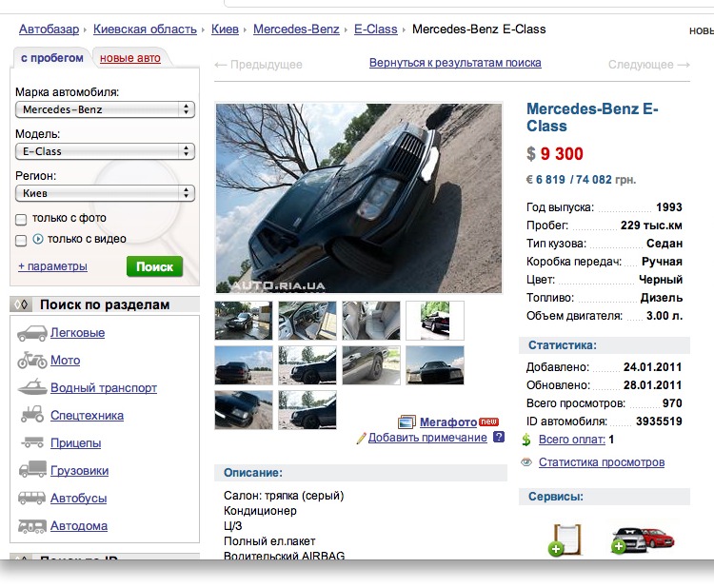Open the Легковые cars category icon
The width and height of the screenshot is (714, 588).
tap(31, 333)
